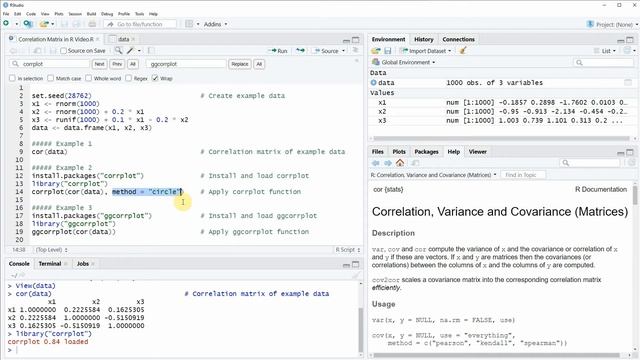The width and height of the screenshot is (640, 360).
Task: Switch to the Terminal tab
Action: tap(50, 264)
